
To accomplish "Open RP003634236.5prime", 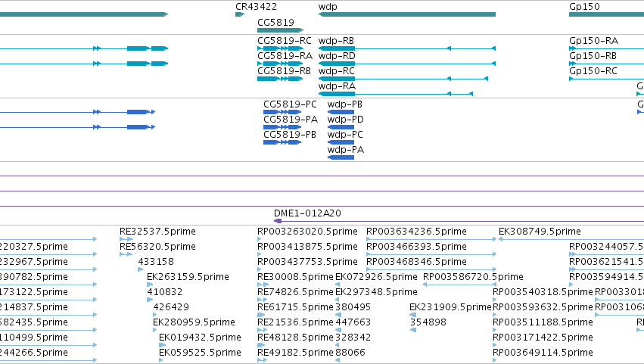I will pyautogui.click(x=416, y=232).
